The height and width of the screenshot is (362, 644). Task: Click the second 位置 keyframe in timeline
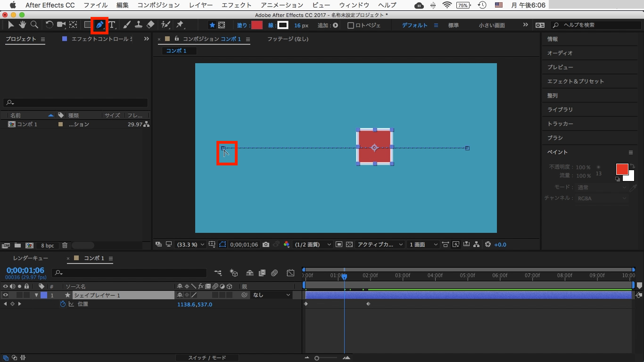[368, 304]
